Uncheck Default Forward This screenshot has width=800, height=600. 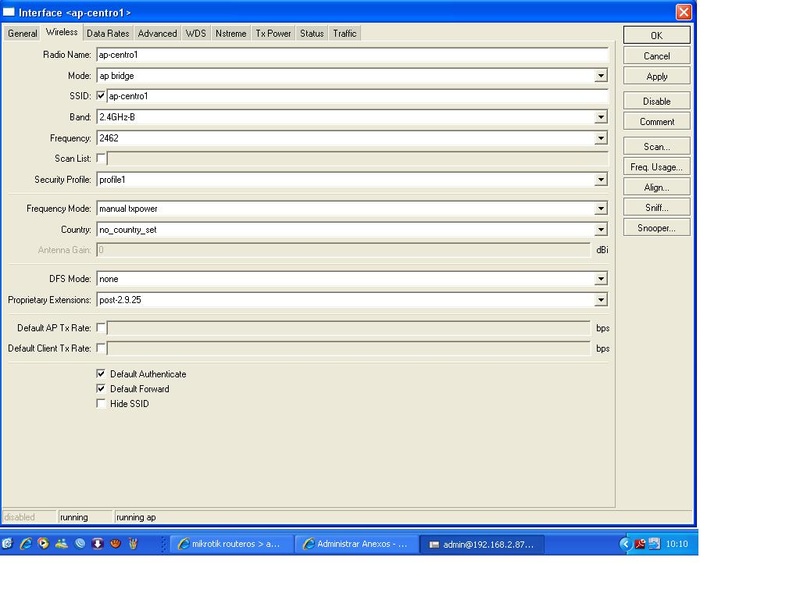click(101, 388)
